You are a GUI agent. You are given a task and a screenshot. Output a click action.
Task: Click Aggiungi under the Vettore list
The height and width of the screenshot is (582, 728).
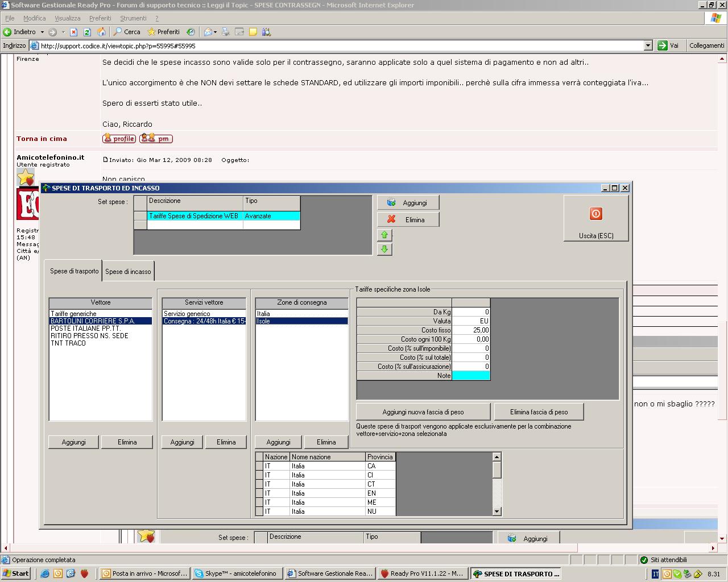tap(73, 442)
